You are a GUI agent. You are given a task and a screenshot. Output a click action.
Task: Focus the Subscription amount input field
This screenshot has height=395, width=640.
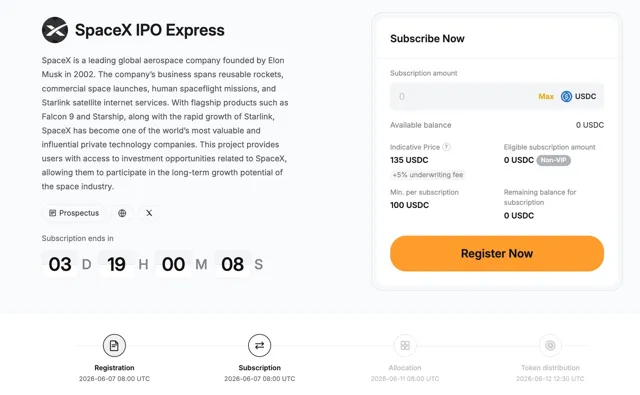(x=497, y=97)
